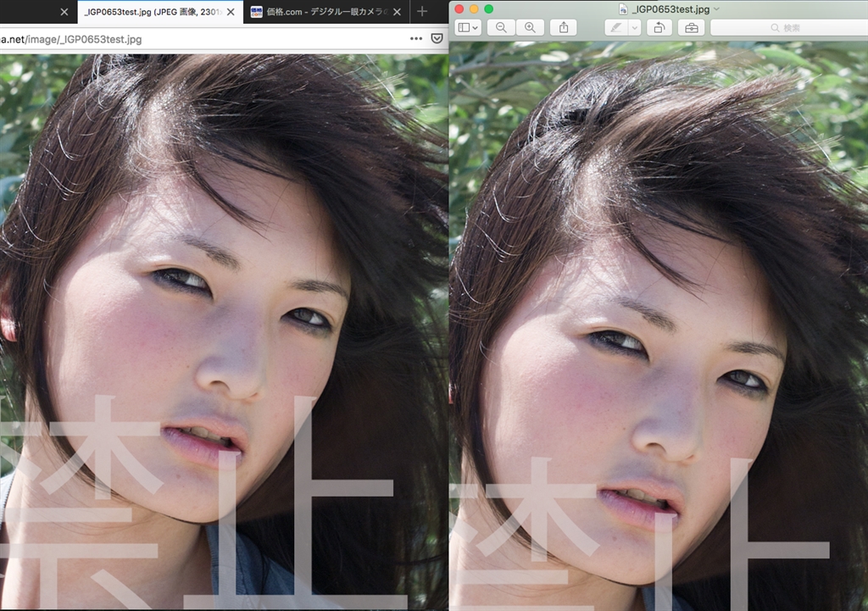Viewport: 868px width, 611px height.
Task: Expand the highlight pen options arrow in Preview
Action: pos(635,28)
